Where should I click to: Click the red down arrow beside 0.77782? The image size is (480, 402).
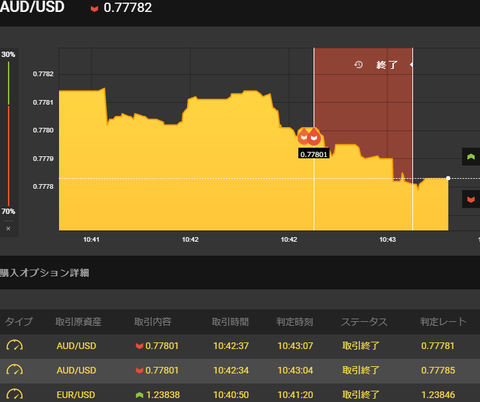click(x=94, y=9)
